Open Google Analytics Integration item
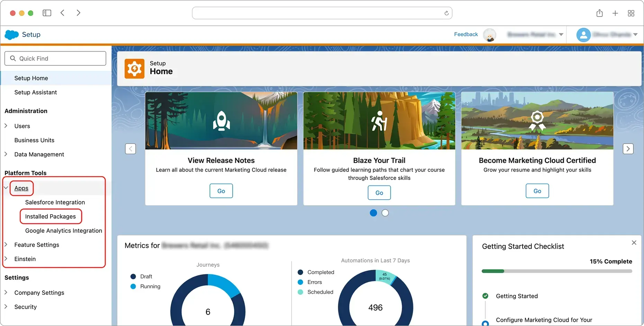 tap(63, 231)
